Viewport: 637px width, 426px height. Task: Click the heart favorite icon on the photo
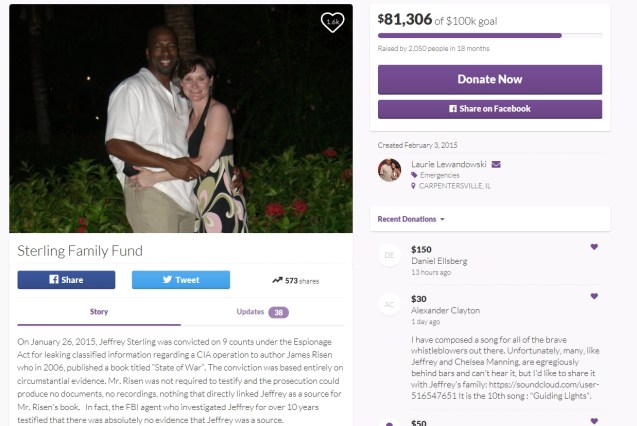[x=332, y=21]
